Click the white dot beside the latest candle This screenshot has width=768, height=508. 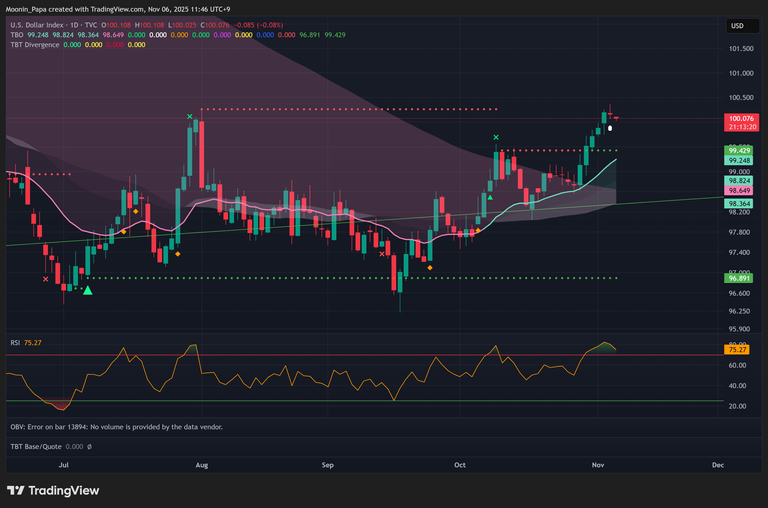click(x=610, y=128)
